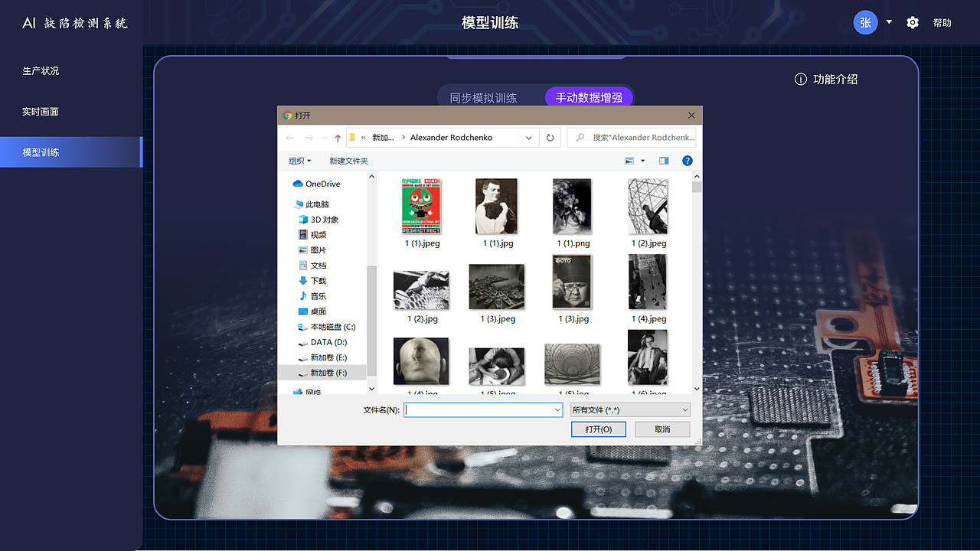The width and height of the screenshot is (980, 551).
Task: Change the view mode icon
Action: tap(629, 161)
